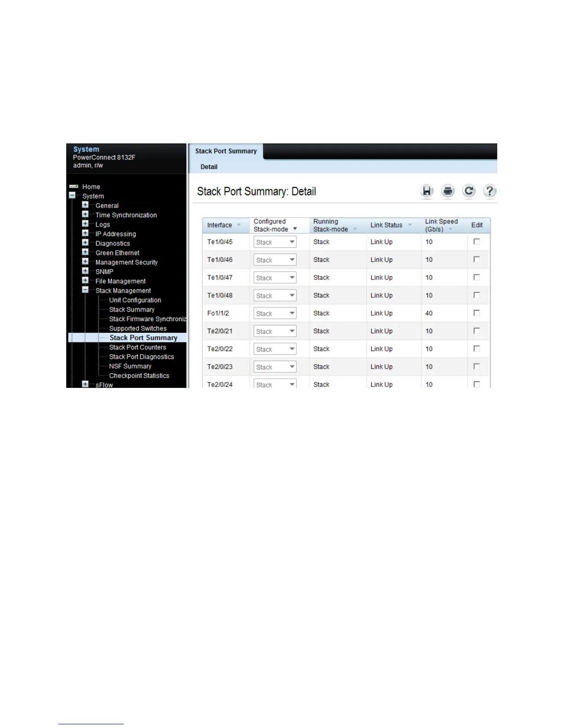Expand the Logs tree node
Image resolution: width=563 pixels, height=728 pixels.
85,224
